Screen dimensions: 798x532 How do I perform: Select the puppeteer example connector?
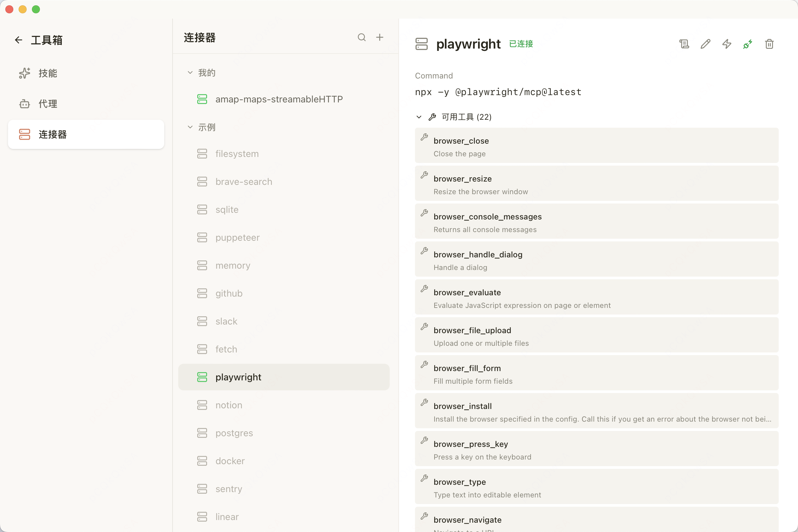pos(237,237)
